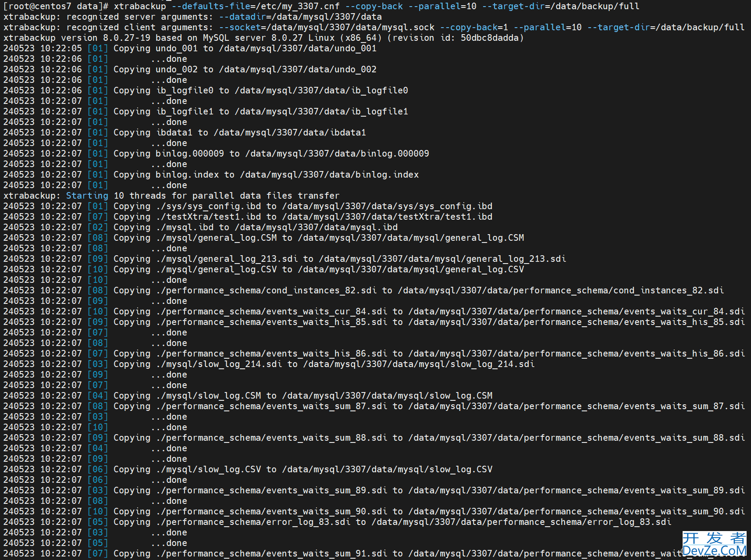This screenshot has height=560, width=751.
Task: Click the Copying ib_logfile0 line
Action: (x=206, y=90)
